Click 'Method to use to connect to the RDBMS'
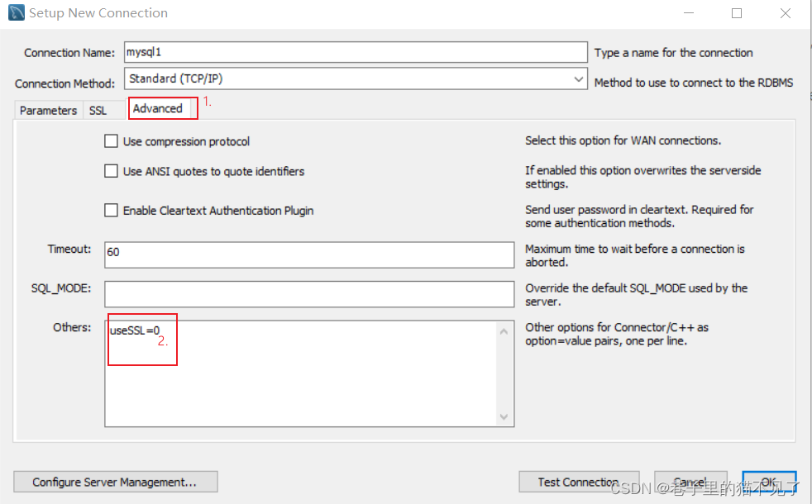 tap(694, 83)
